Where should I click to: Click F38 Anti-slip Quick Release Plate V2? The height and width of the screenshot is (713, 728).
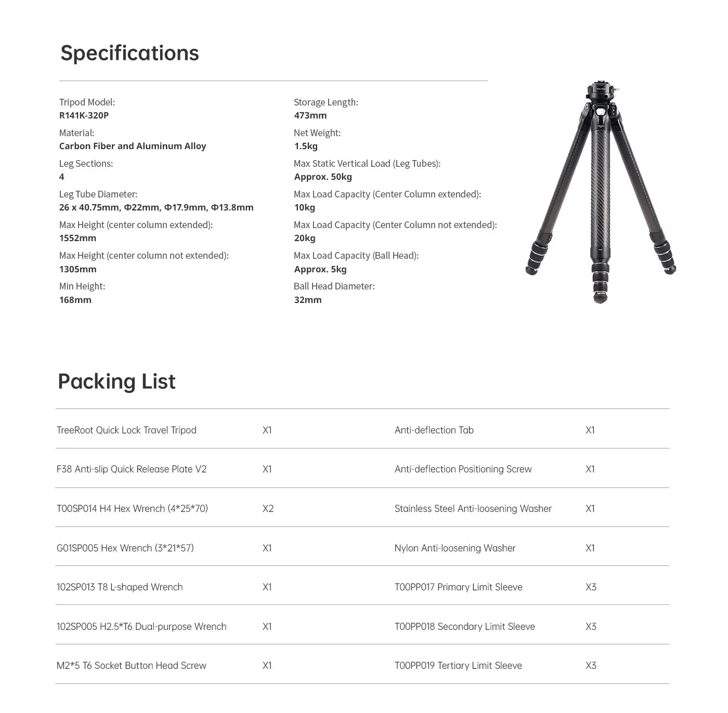pyautogui.click(x=132, y=469)
